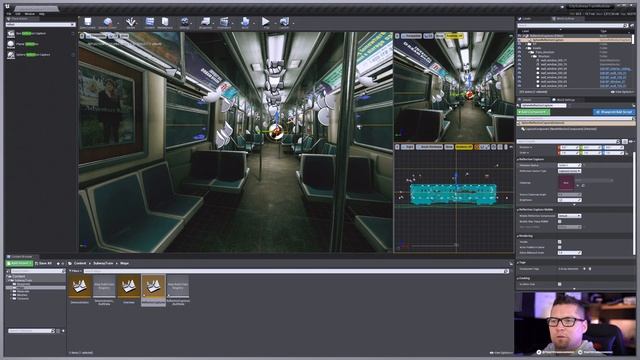Image resolution: width=640 pixels, height=360 pixels.
Task: Toggle the Visible checkbox under Rendering
Action: pos(560,242)
